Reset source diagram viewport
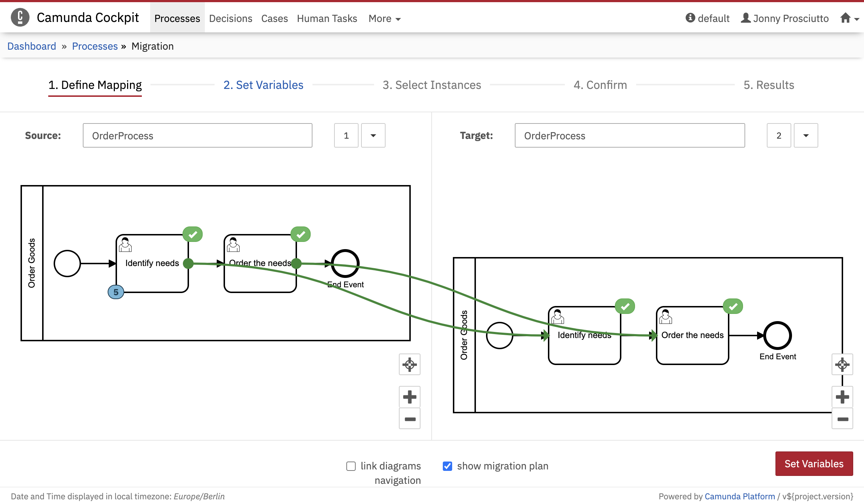Screen dimensions: 864x504 click(410, 364)
